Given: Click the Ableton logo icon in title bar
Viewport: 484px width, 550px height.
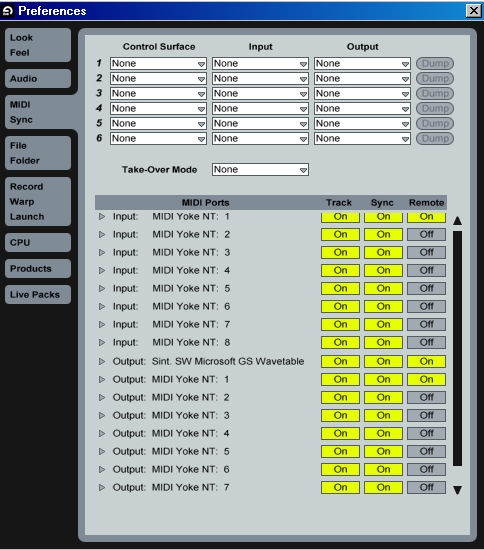Looking at the screenshot, I should tap(7, 11).
